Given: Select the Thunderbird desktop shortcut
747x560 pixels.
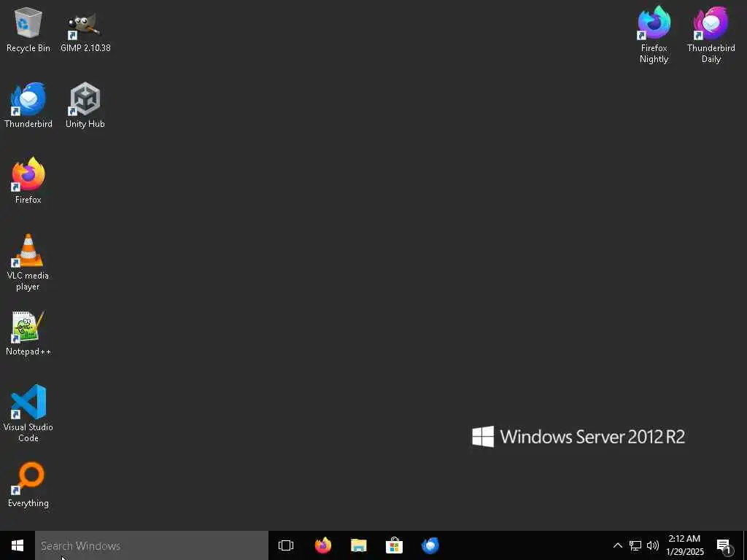Looking at the screenshot, I should (28, 105).
